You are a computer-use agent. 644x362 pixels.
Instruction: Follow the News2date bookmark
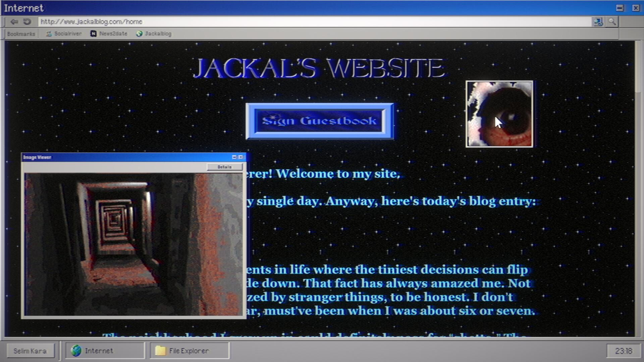[x=113, y=34]
